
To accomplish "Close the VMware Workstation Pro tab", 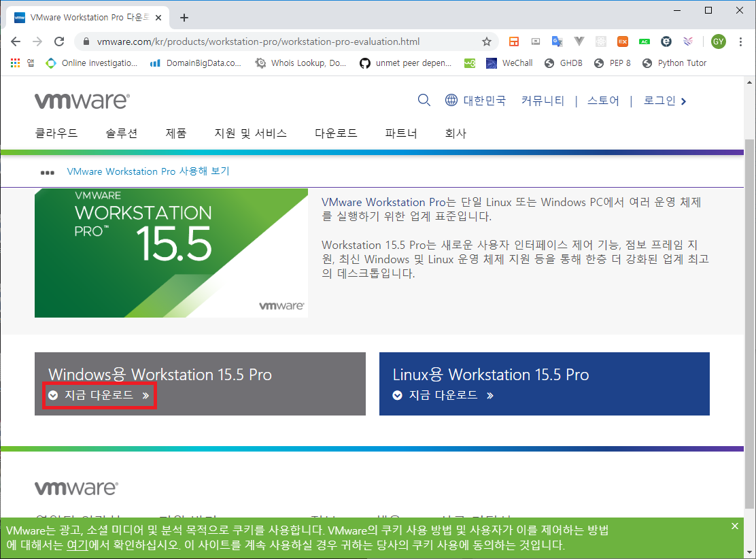I will [x=158, y=18].
